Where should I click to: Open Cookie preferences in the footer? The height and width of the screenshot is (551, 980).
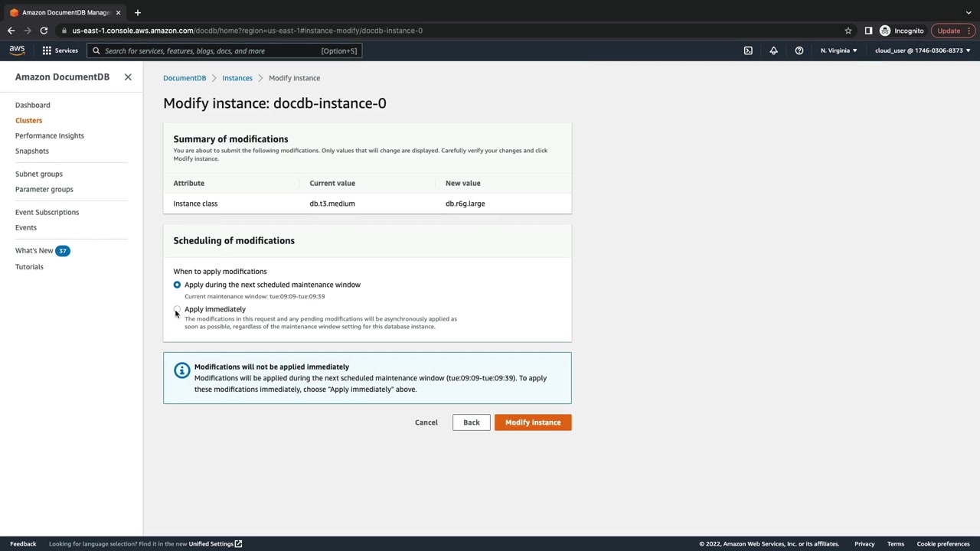pyautogui.click(x=943, y=544)
